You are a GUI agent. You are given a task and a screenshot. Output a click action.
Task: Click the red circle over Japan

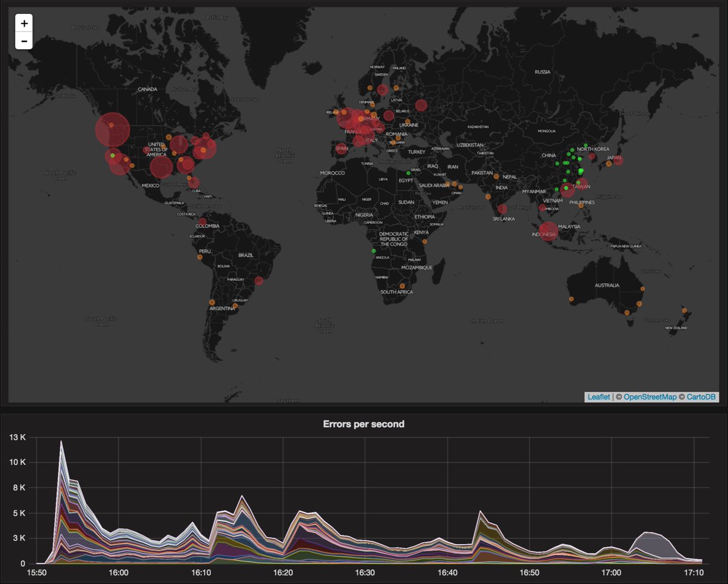pos(618,161)
